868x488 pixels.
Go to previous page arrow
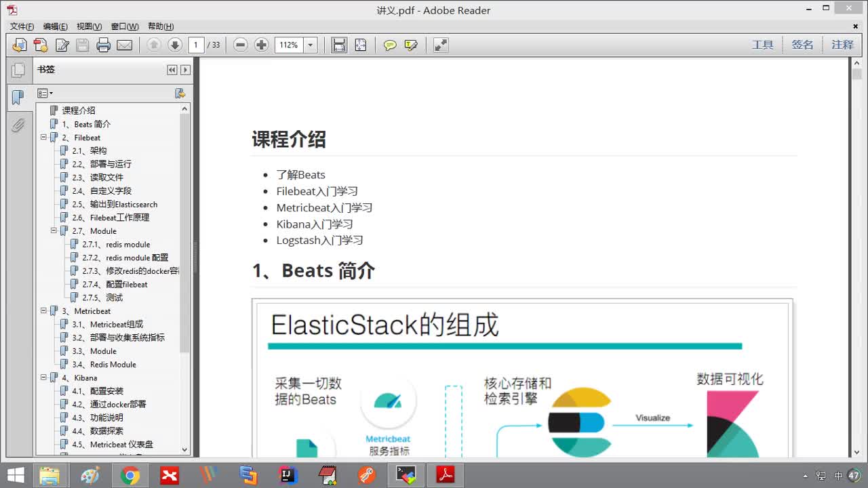click(154, 45)
